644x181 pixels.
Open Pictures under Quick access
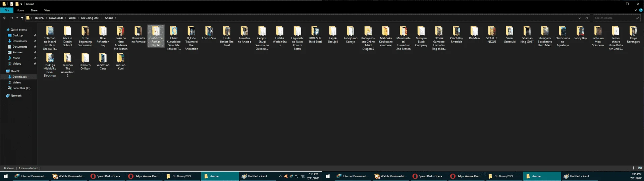point(18,52)
